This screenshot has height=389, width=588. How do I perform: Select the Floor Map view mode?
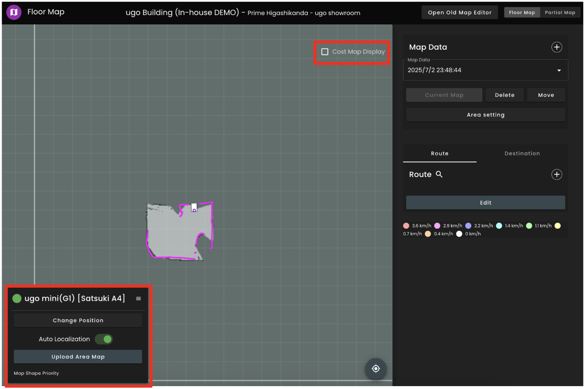522,13
